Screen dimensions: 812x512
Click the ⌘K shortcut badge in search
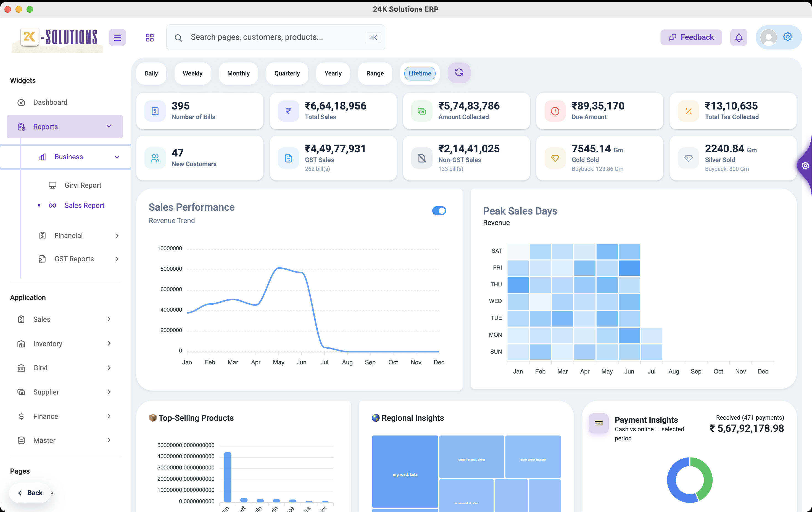[373, 38]
